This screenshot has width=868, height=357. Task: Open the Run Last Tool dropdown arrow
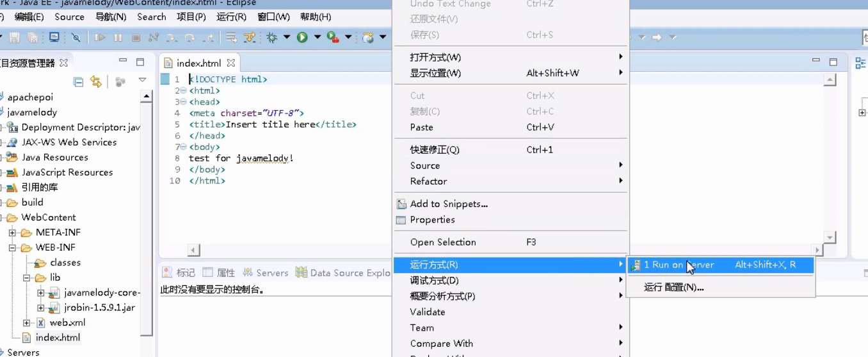pos(348,38)
